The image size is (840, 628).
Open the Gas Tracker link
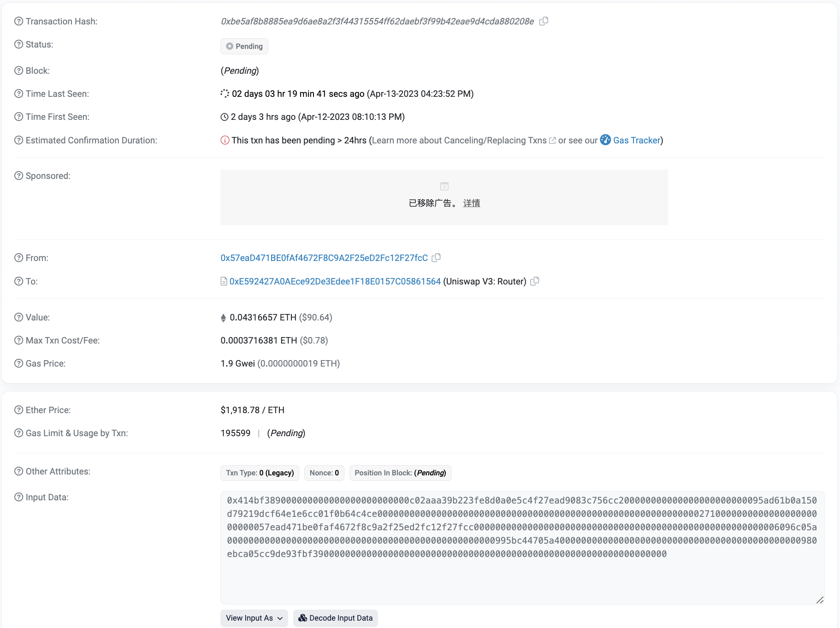point(637,140)
